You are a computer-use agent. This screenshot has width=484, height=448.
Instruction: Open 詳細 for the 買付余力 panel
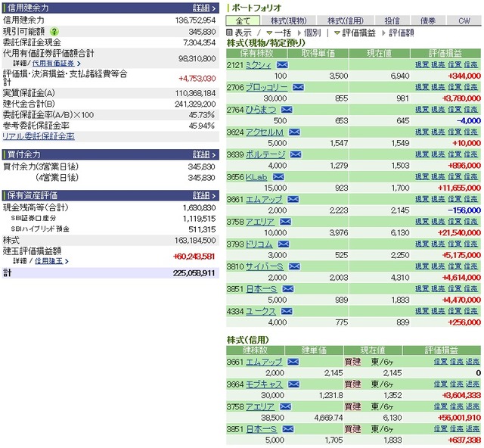tap(203, 154)
